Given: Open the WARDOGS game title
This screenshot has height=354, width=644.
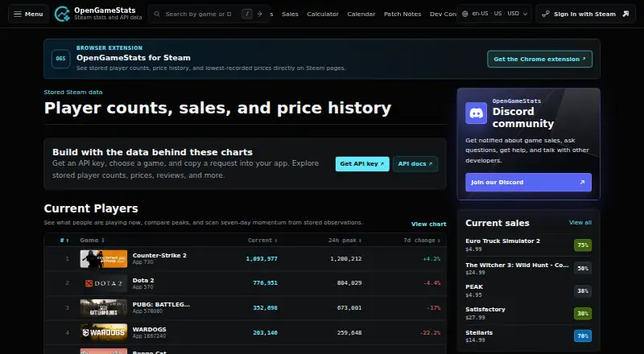Looking at the screenshot, I should [x=149, y=329].
